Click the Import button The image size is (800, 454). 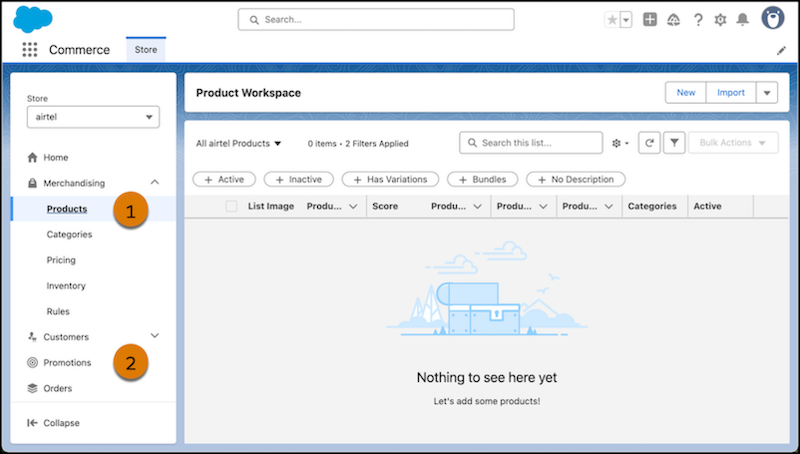click(x=731, y=92)
